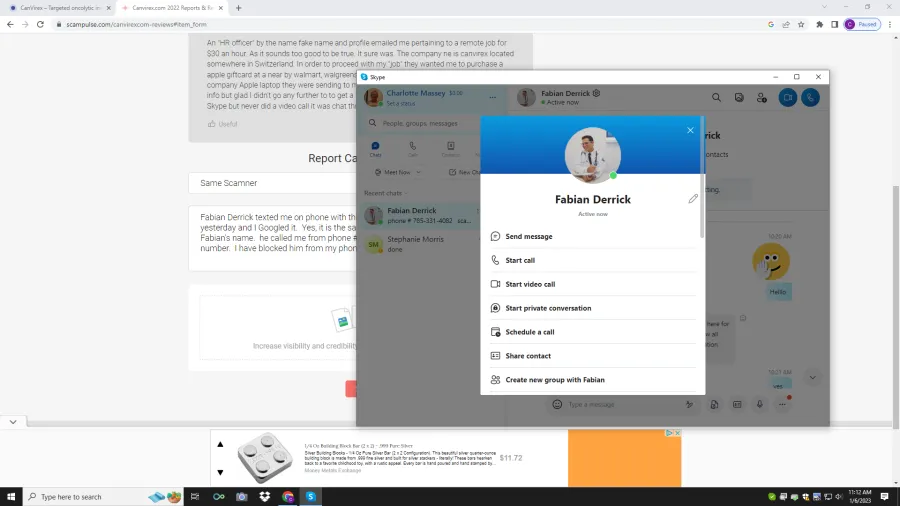Viewport: 900px width, 506px height.
Task: Choose Start video call option
Action: click(x=592, y=284)
